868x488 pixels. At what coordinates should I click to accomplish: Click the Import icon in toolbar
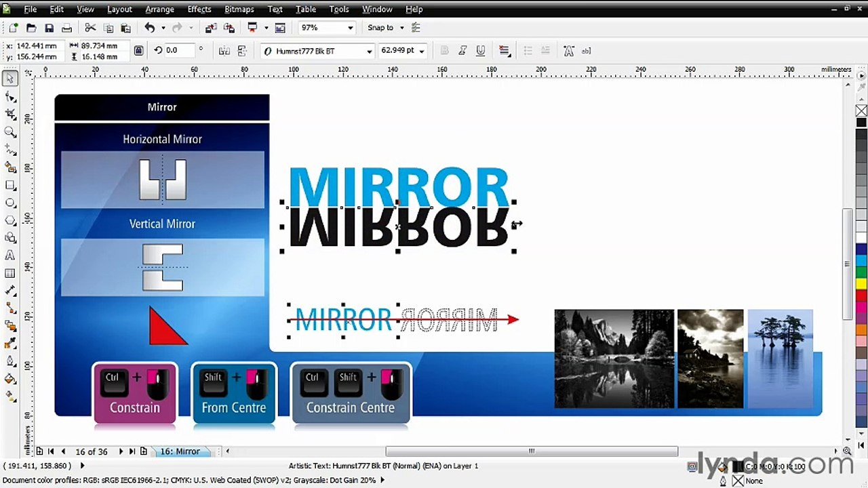click(x=211, y=28)
